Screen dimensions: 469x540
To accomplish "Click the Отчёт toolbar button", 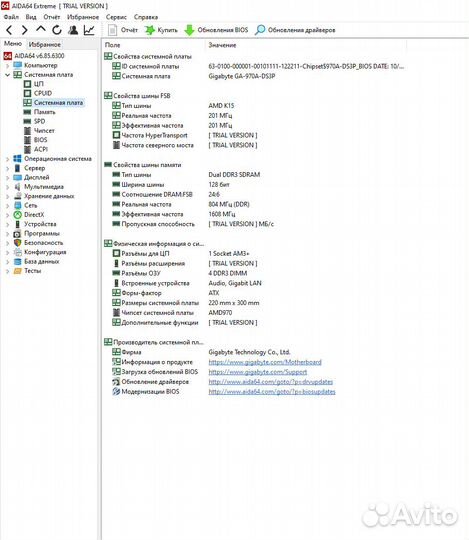I will click(123, 30).
